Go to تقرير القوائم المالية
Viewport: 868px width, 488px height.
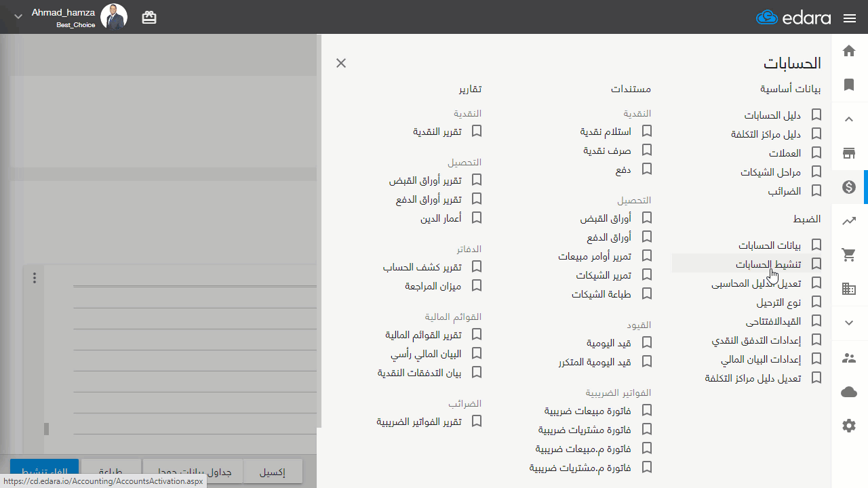tap(423, 335)
